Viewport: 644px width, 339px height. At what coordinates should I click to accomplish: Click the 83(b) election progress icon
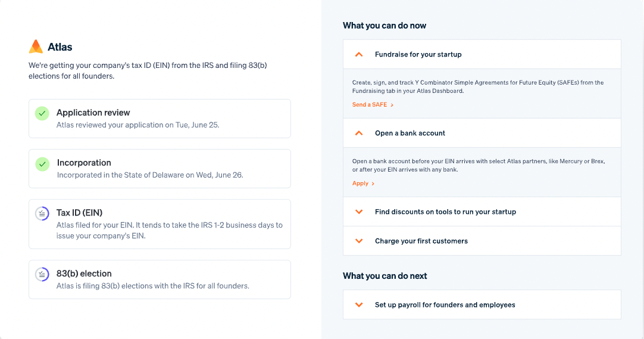(x=42, y=275)
